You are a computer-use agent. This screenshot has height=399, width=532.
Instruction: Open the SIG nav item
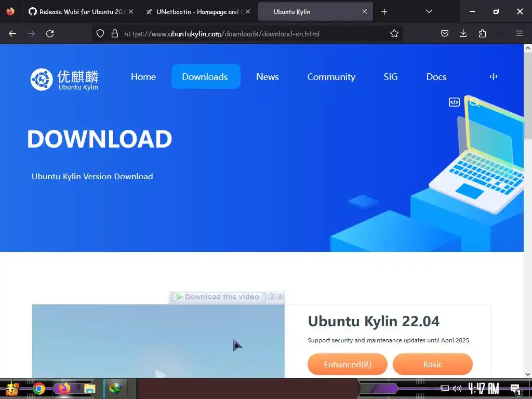(x=391, y=77)
